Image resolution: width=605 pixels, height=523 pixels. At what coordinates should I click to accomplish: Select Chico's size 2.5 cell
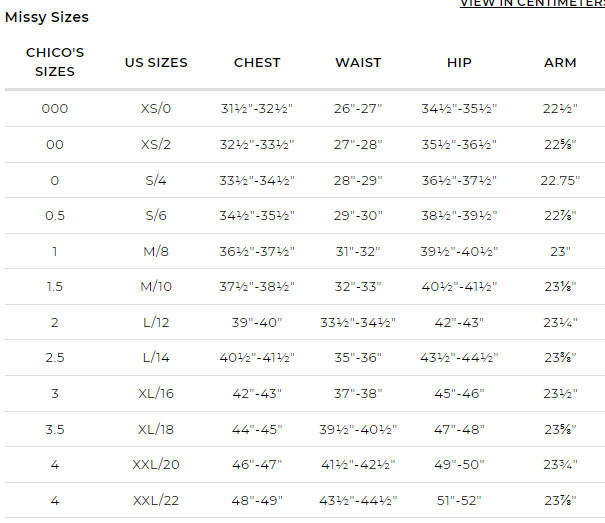point(55,357)
